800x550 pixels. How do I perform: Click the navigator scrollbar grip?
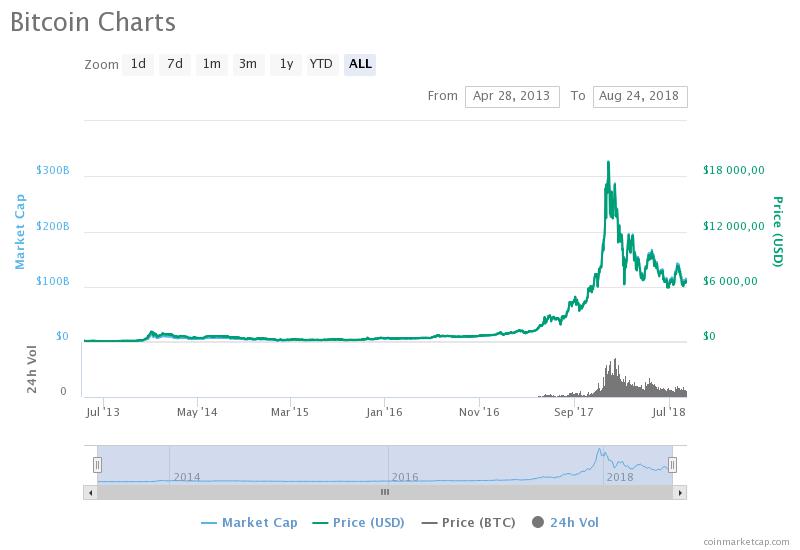click(x=385, y=492)
